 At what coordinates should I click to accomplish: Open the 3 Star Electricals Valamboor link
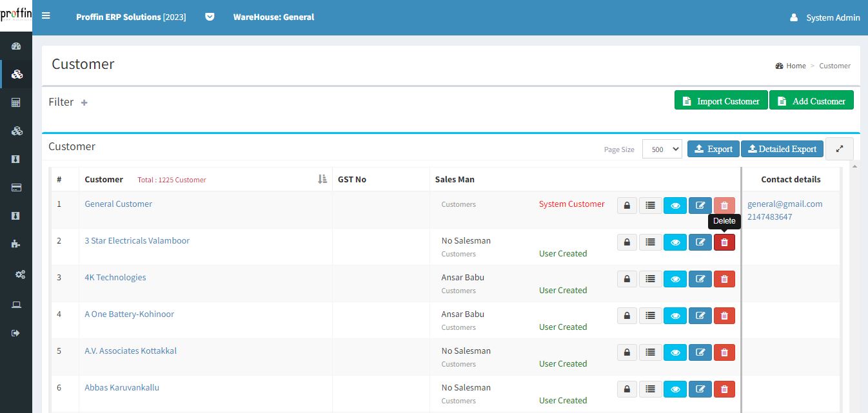point(137,240)
